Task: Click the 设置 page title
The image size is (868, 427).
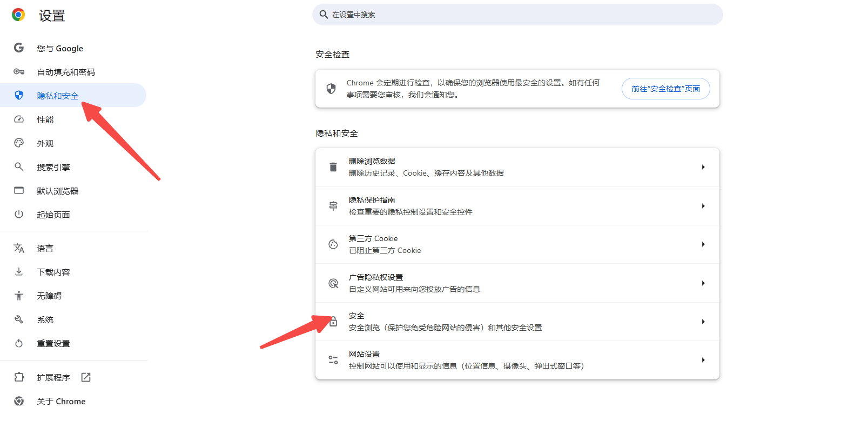Action: coord(52,16)
